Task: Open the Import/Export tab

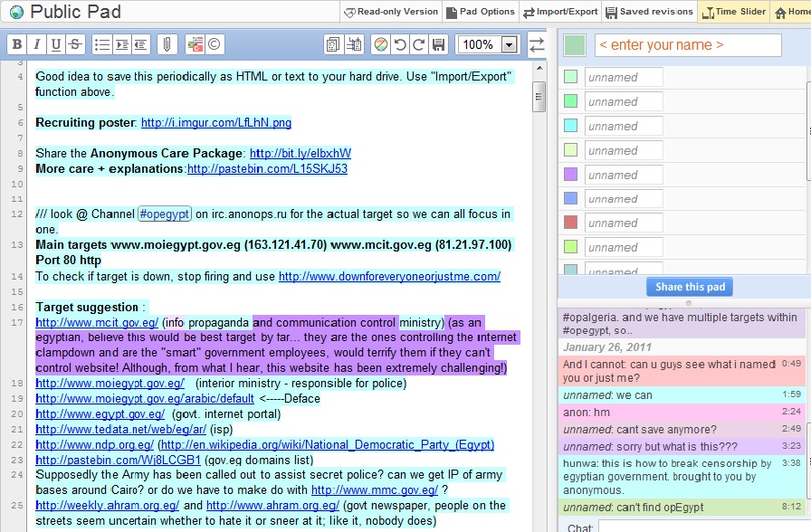Action: pyautogui.click(x=560, y=12)
